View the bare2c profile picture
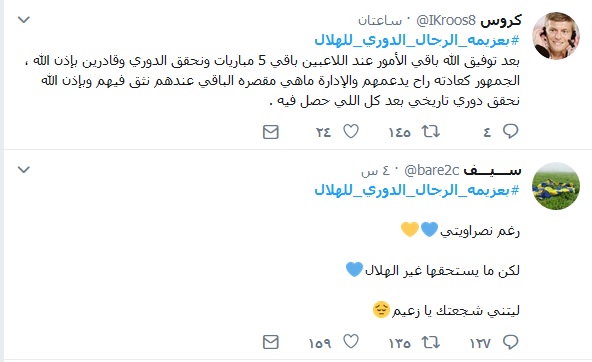Screen dimensions: 592x362 pos(556,186)
